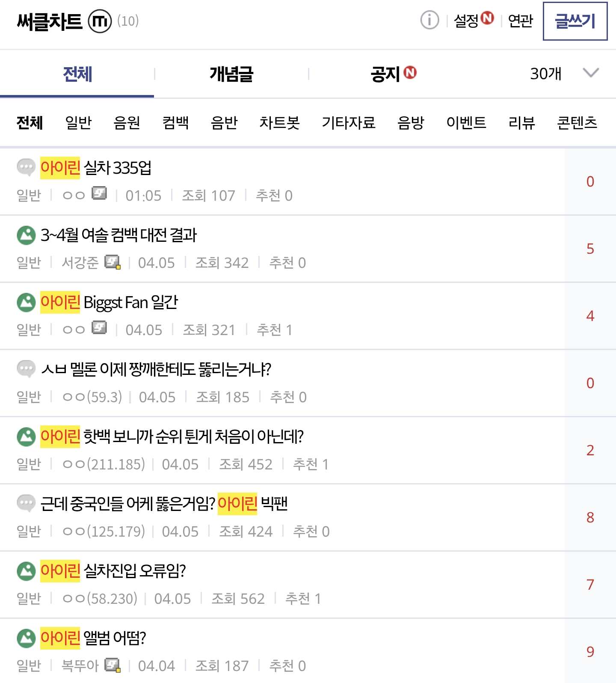Click the speech bubble icon beside 멜론 post
The width and height of the screenshot is (616, 683).
tap(26, 369)
